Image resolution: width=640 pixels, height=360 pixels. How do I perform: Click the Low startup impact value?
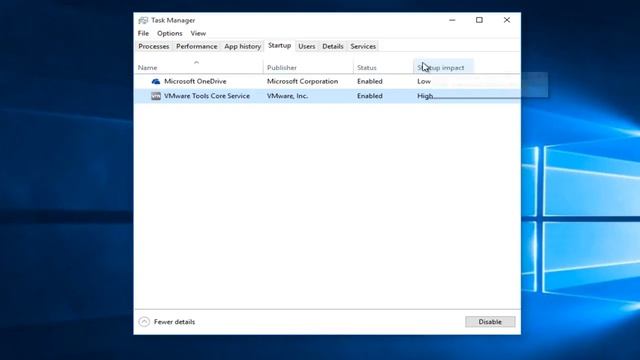tap(424, 82)
